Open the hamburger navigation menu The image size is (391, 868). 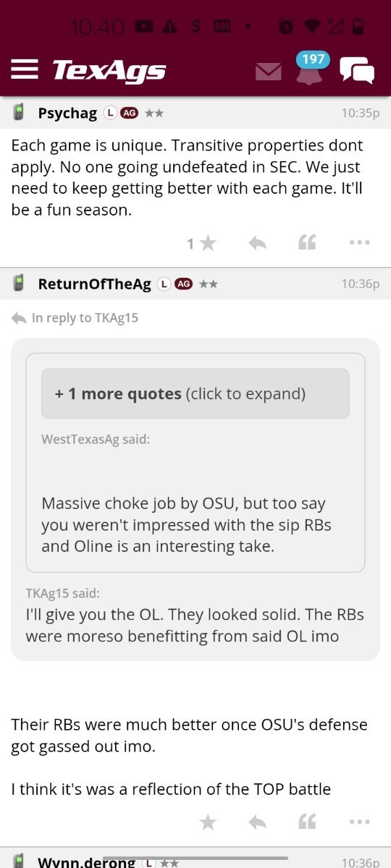[x=25, y=69]
